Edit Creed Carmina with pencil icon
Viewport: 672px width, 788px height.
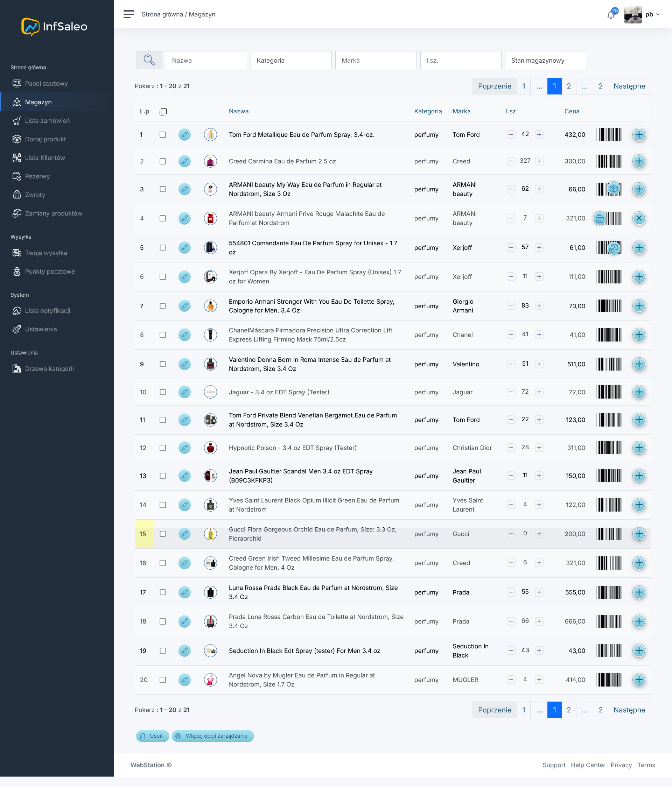184,161
